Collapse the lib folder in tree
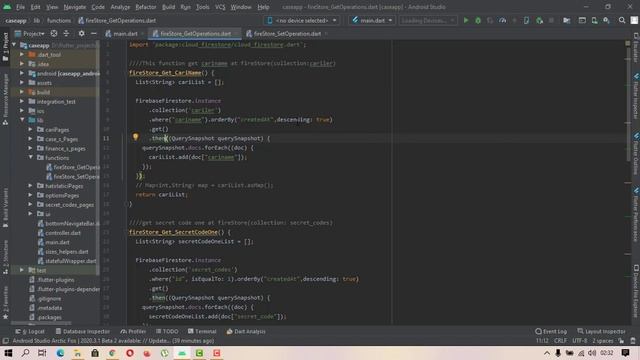This screenshot has height=360, width=640. pos(22,120)
